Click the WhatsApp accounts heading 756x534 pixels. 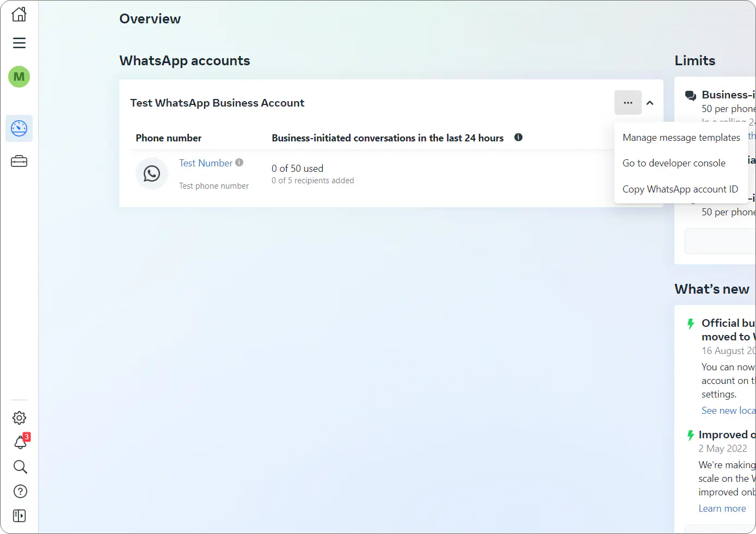click(185, 60)
